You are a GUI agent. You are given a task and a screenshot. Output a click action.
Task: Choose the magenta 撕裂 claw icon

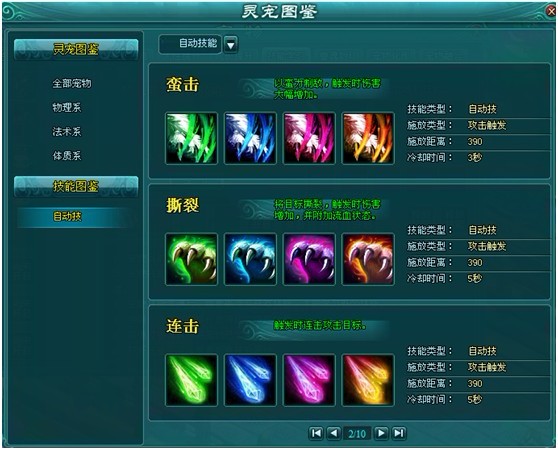click(309, 259)
